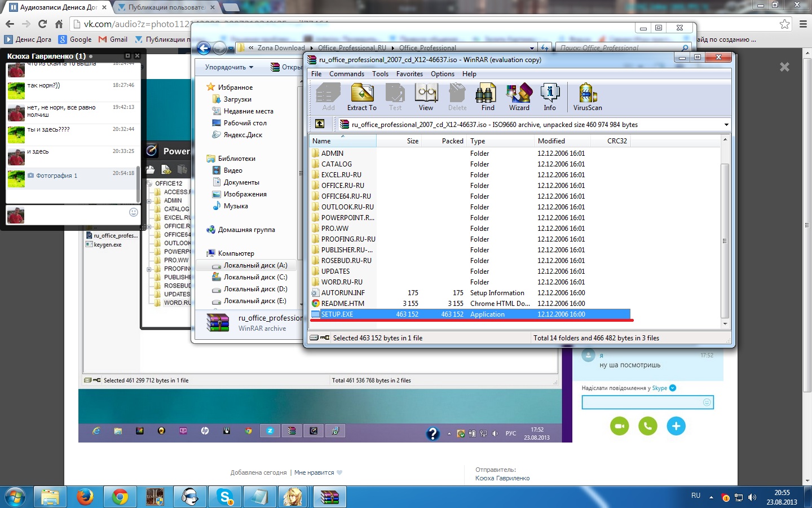The height and width of the screenshot is (508, 812).
Task: Click WinRAR Extract To toolbar icon
Action: (362, 97)
